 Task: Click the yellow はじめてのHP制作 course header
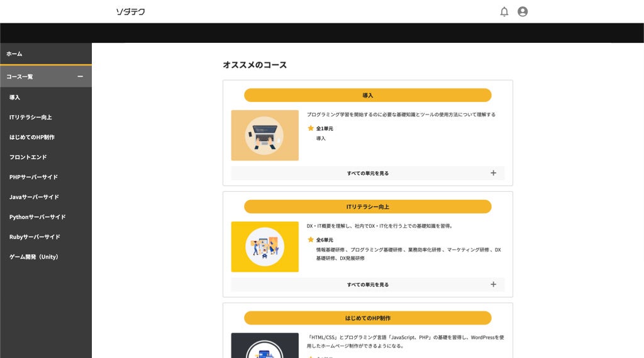tap(367, 318)
